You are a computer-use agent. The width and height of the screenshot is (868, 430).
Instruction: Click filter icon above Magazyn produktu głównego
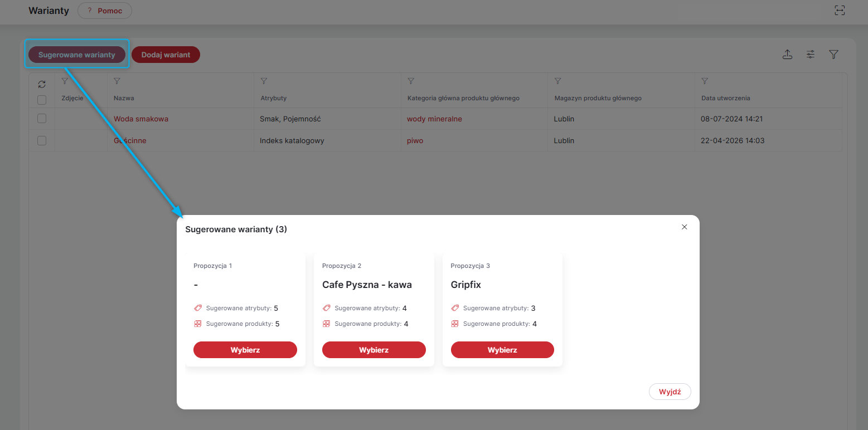tap(558, 81)
